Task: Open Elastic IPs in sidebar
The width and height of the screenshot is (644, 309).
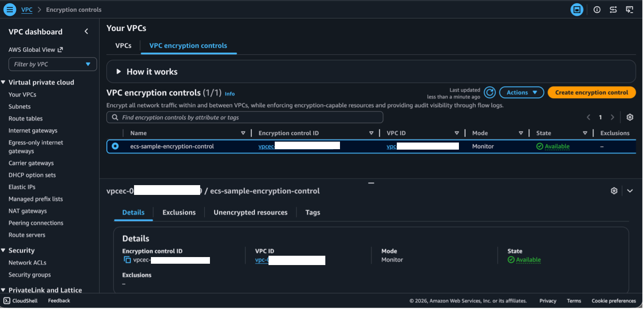Action: point(22,187)
